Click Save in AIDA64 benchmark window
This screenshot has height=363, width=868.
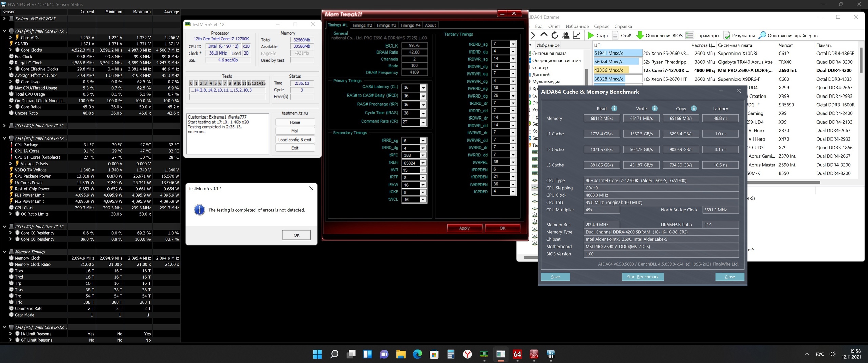[555, 277]
